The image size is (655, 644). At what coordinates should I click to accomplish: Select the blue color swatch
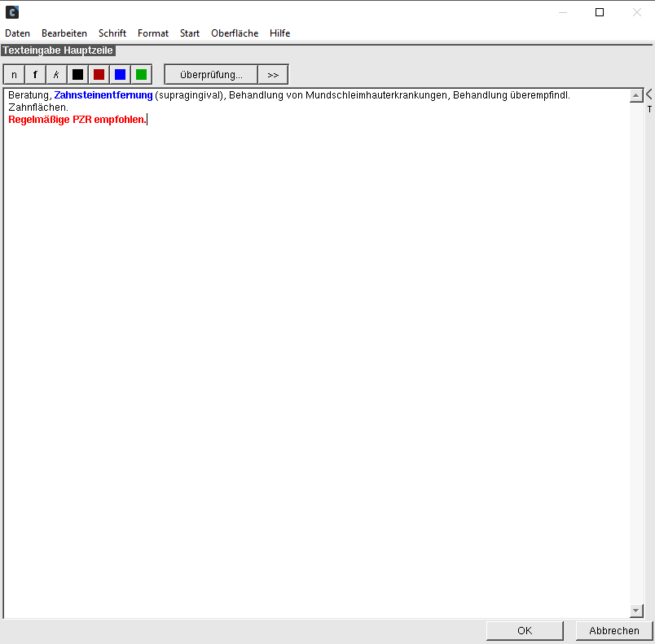[121, 75]
